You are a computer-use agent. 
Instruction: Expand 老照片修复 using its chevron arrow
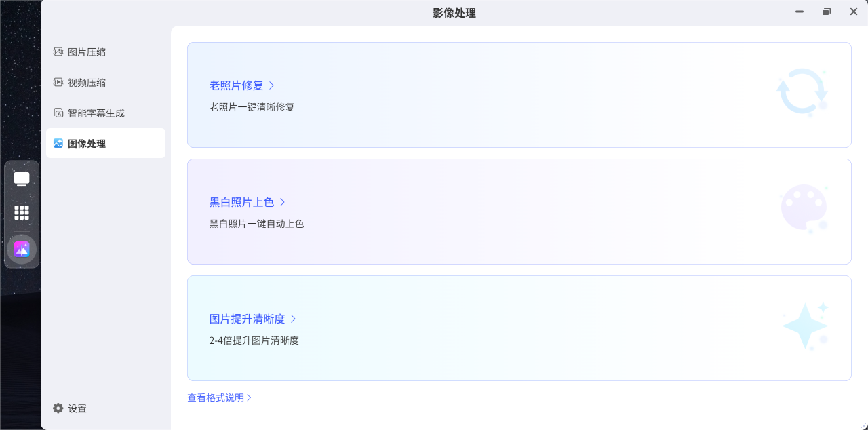[271, 85]
